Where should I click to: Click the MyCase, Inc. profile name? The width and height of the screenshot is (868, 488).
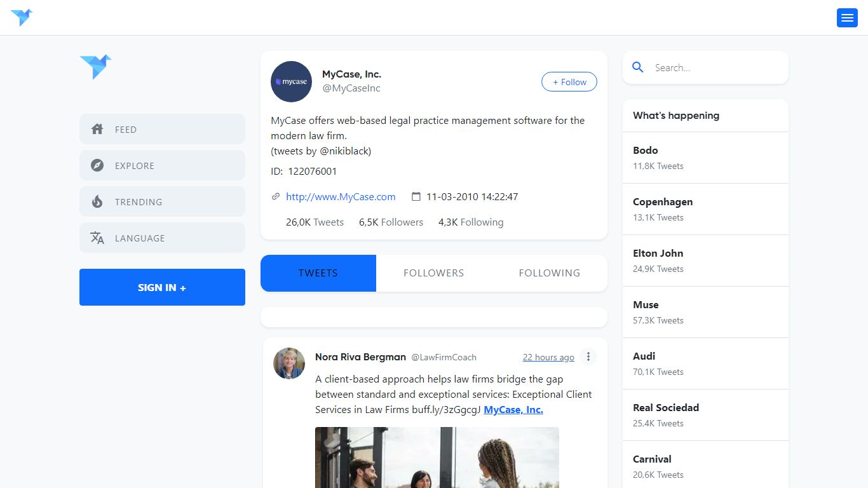pos(351,74)
